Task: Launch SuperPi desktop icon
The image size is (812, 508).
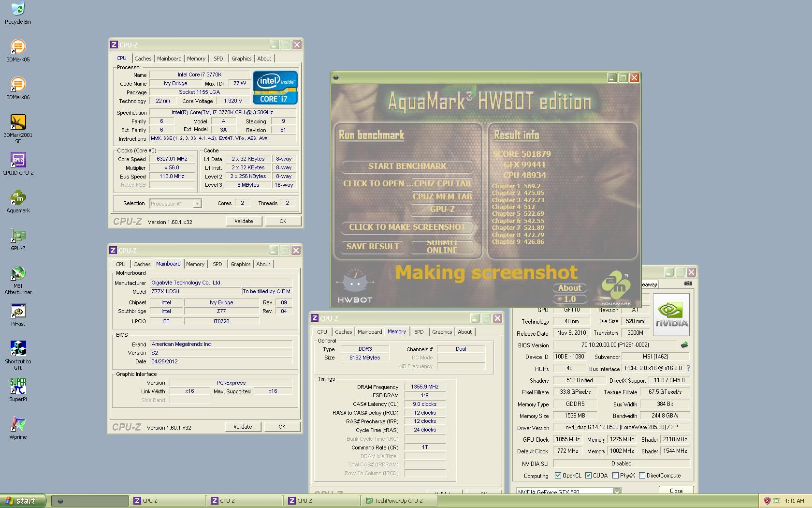Action: [18, 390]
